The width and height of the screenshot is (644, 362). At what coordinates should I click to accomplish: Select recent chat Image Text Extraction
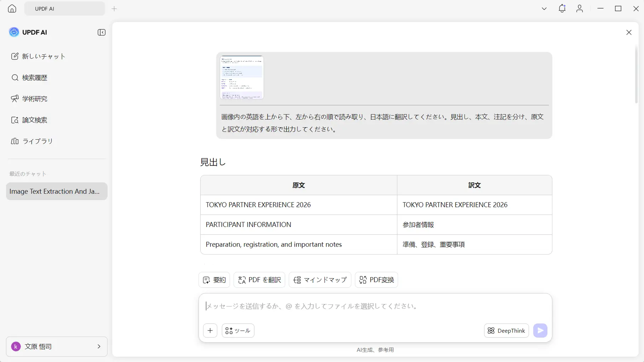57,191
